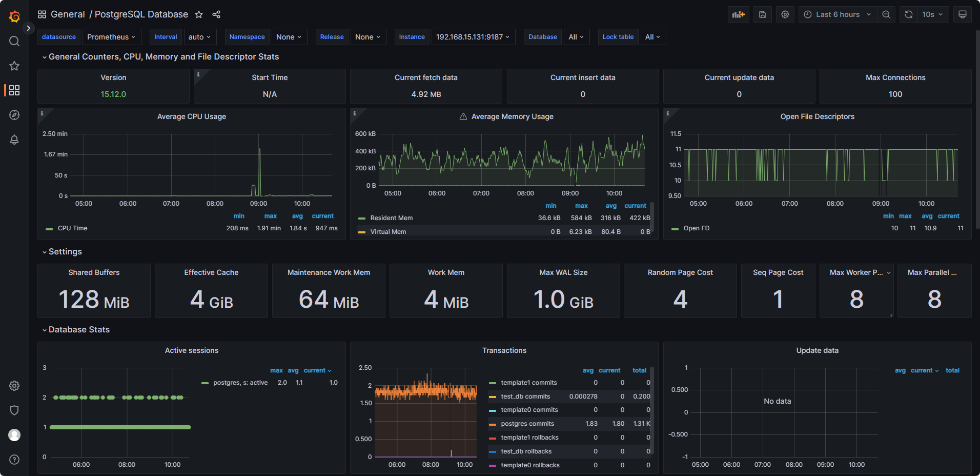Viewport: 980px width, 476px height.
Task: Open the Update data panel title menu
Action: click(x=818, y=350)
